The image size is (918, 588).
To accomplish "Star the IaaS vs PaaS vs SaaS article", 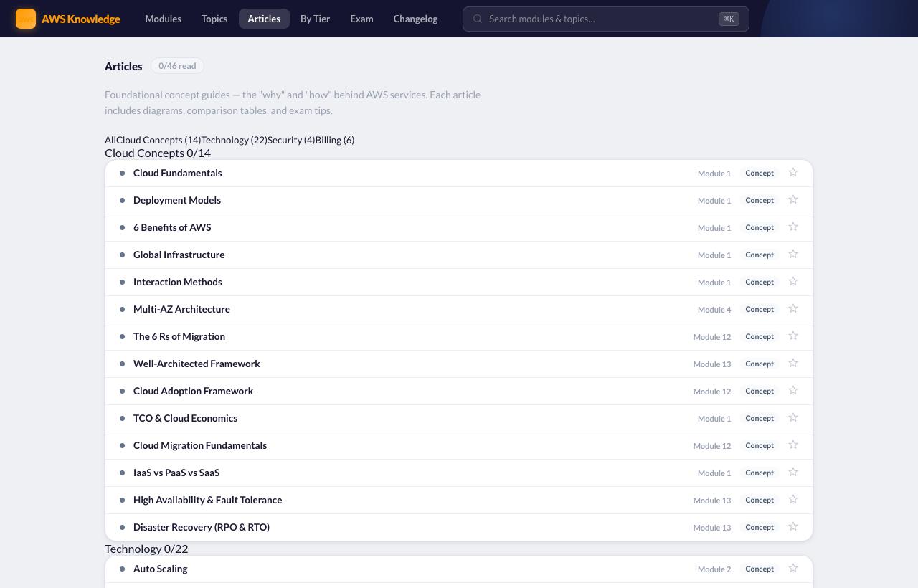I will pos(793,473).
